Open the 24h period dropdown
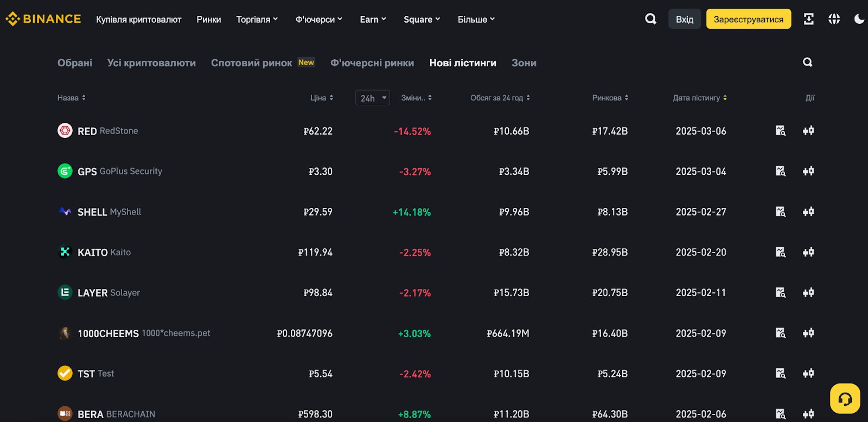The height and width of the screenshot is (422, 868). [x=373, y=98]
